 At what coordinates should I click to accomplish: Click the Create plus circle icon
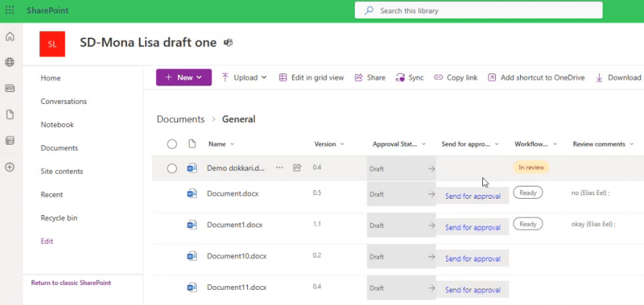click(9, 167)
